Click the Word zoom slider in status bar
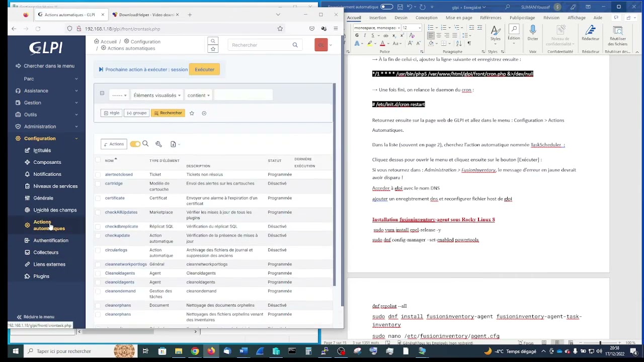644x362 pixels. (600, 343)
